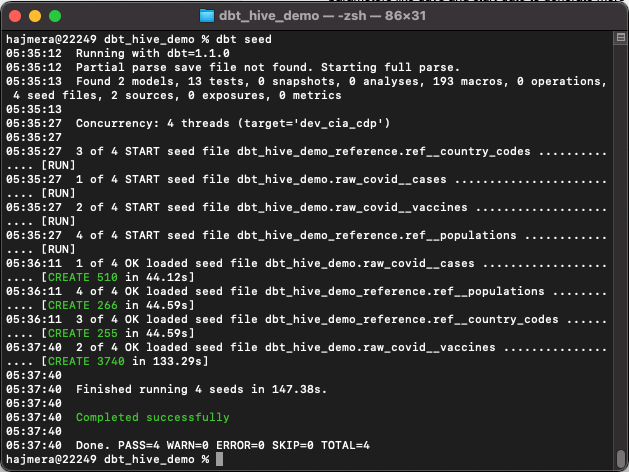Click the cursor at the last prompt
This screenshot has width=629, height=472.
point(219,460)
